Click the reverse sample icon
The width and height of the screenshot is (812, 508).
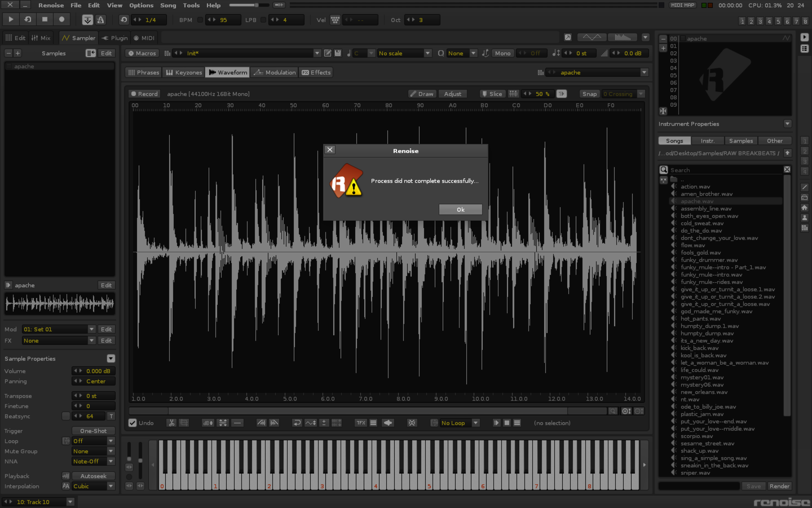coord(297,423)
